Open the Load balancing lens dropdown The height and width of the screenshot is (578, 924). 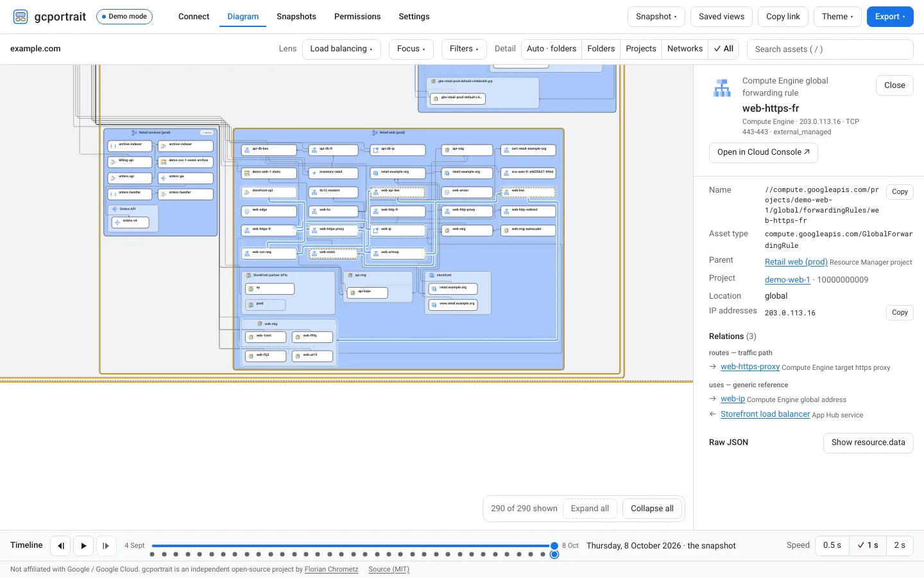click(x=341, y=49)
